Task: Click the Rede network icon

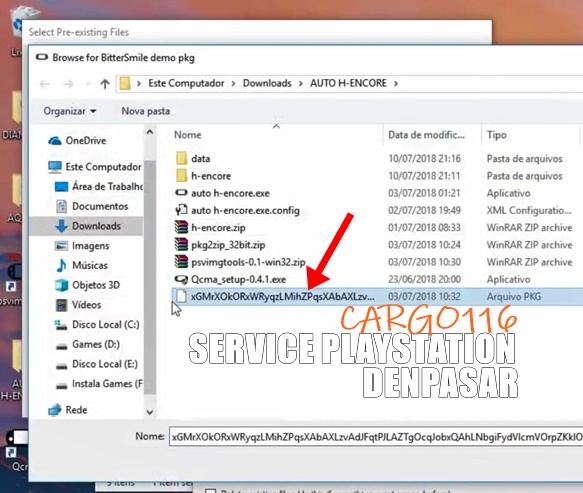Action: (55, 410)
